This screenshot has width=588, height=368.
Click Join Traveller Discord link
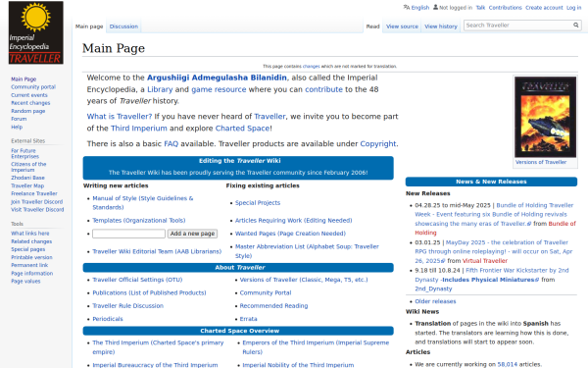(x=37, y=202)
